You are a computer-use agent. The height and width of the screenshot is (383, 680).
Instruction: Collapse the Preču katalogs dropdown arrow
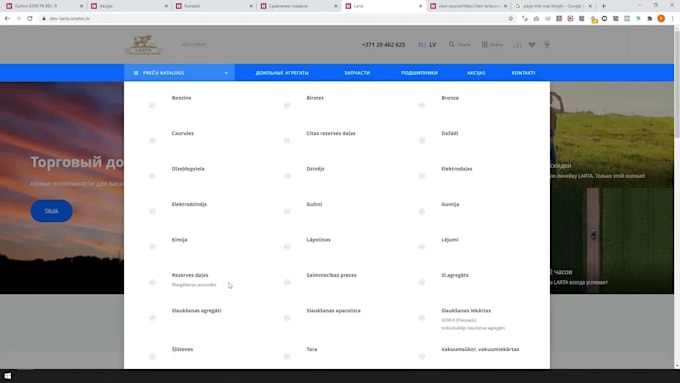(226, 73)
